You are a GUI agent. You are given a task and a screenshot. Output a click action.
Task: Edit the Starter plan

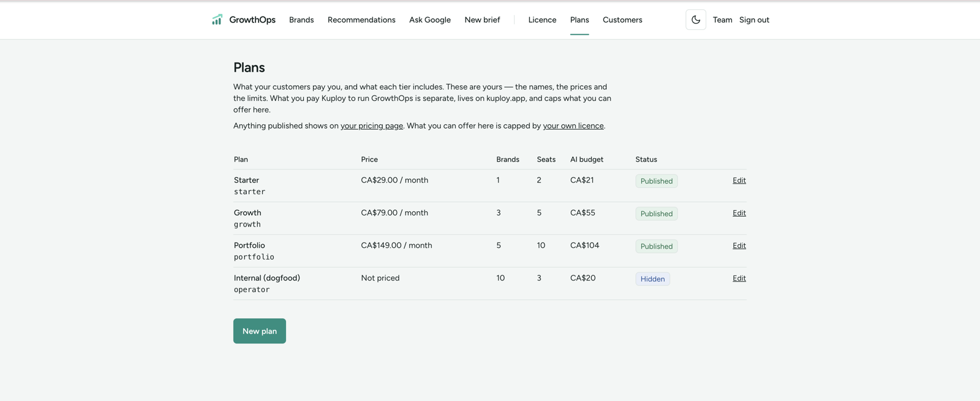(x=739, y=180)
